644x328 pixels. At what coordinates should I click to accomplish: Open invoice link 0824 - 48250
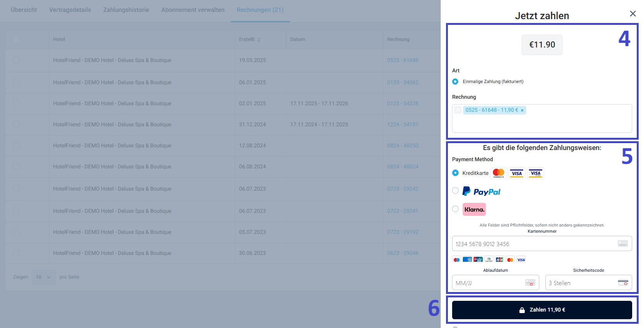click(x=403, y=145)
